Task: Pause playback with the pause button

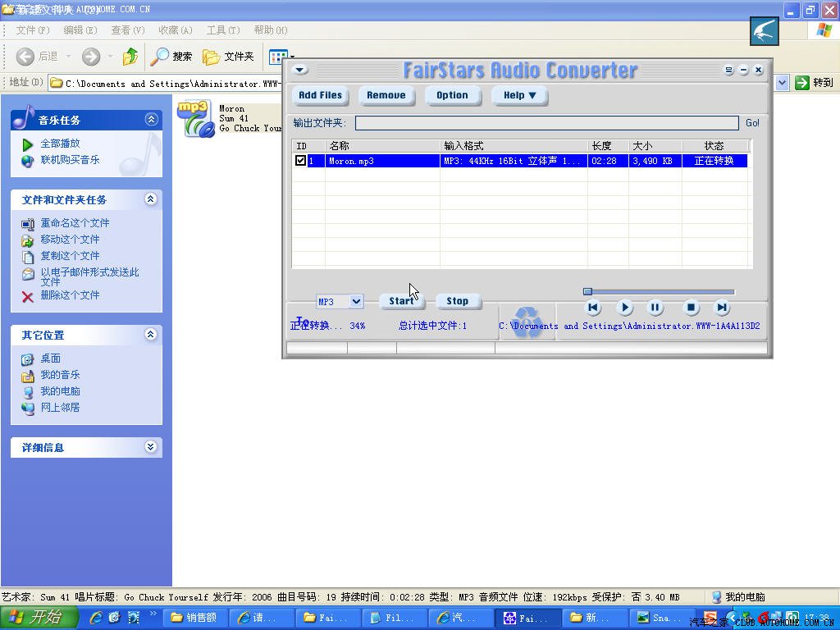Action: pos(655,308)
